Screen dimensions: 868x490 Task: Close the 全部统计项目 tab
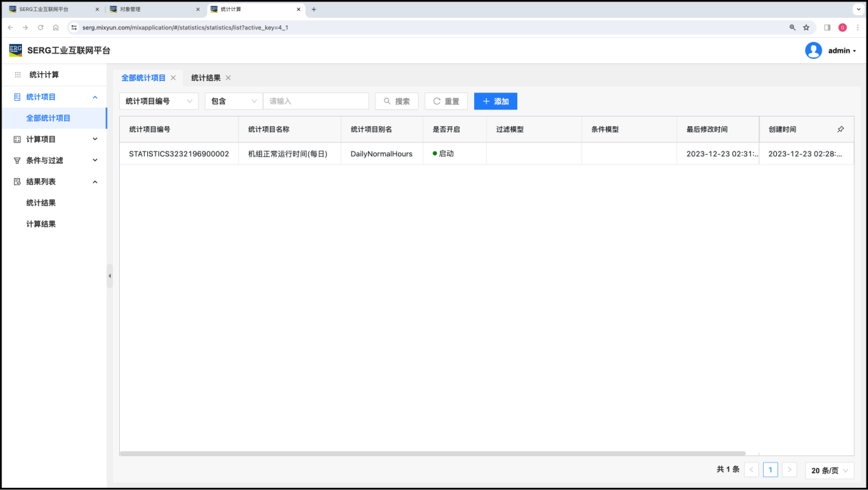click(x=173, y=78)
